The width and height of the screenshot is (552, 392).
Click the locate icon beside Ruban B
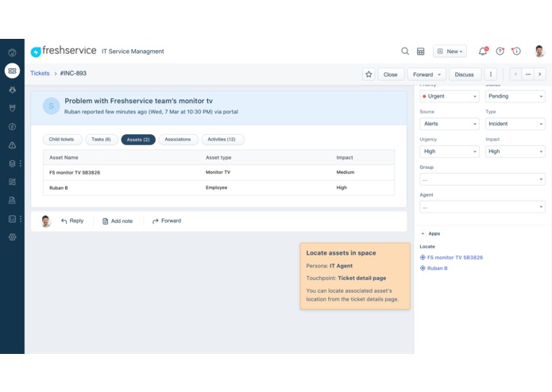coord(423,268)
